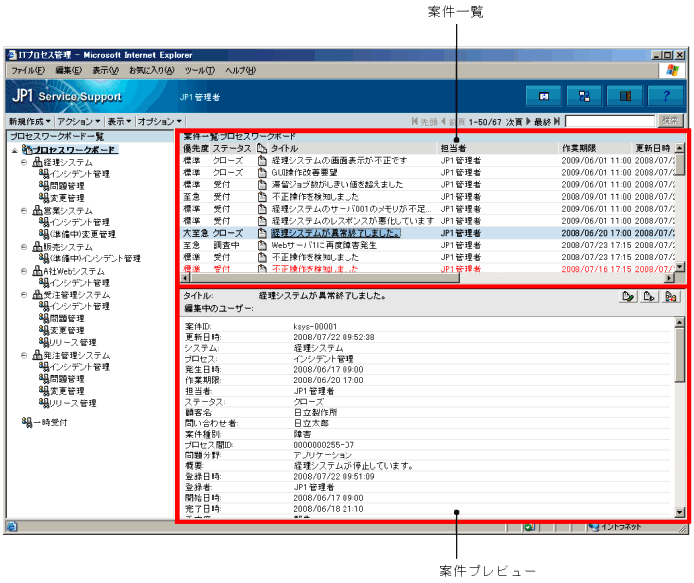This screenshot has height=583, width=694.
Task: Open the 編集(E) menu
Action: pyautogui.click(x=69, y=70)
